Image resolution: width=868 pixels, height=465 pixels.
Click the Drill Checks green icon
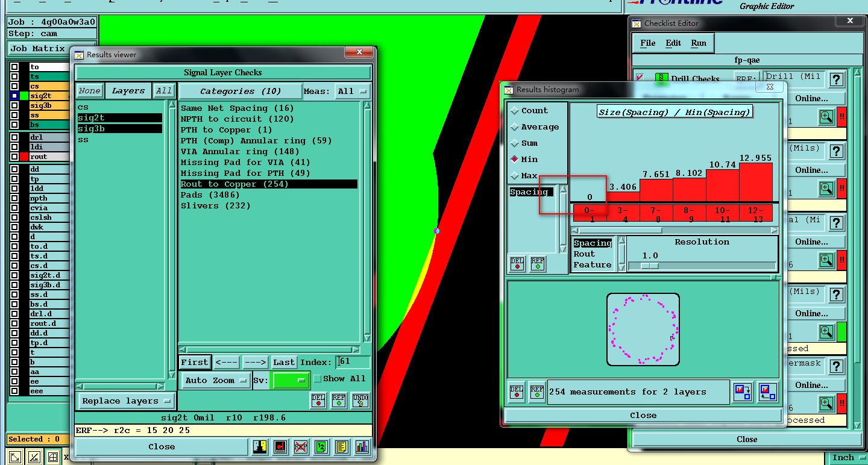pyautogui.click(x=662, y=79)
